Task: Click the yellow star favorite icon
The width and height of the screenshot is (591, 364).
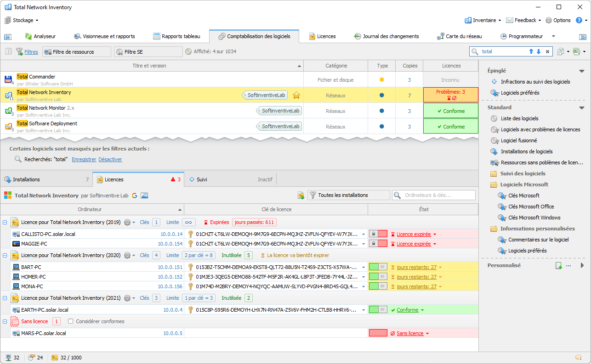Action: click(296, 95)
